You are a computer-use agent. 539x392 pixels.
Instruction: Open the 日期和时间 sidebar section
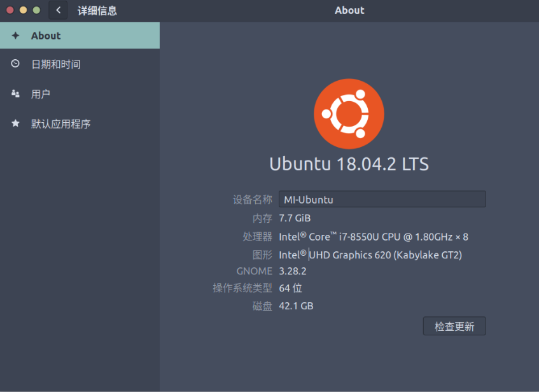point(80,64)
